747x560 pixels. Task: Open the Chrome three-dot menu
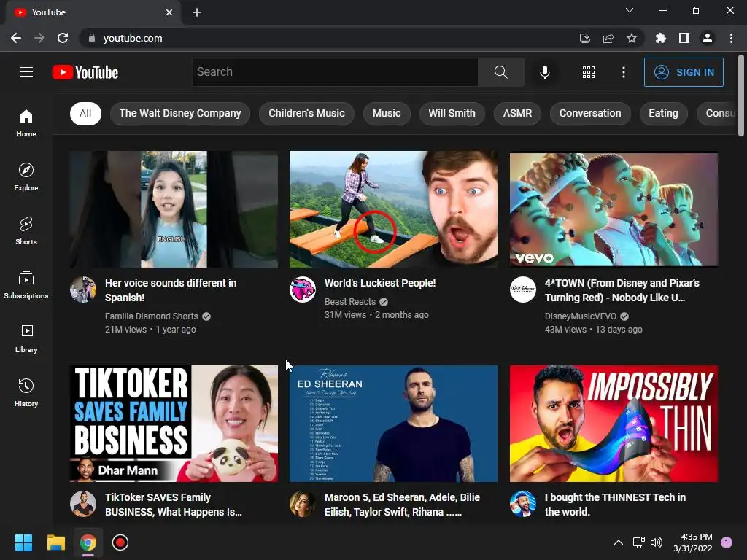pyautogui.click(x=731, y=38)
